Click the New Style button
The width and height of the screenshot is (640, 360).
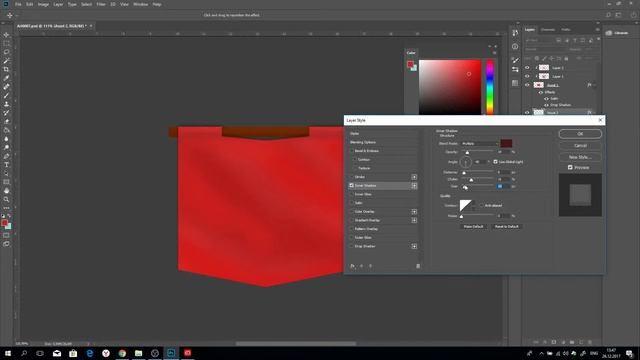tap(580, 157)
